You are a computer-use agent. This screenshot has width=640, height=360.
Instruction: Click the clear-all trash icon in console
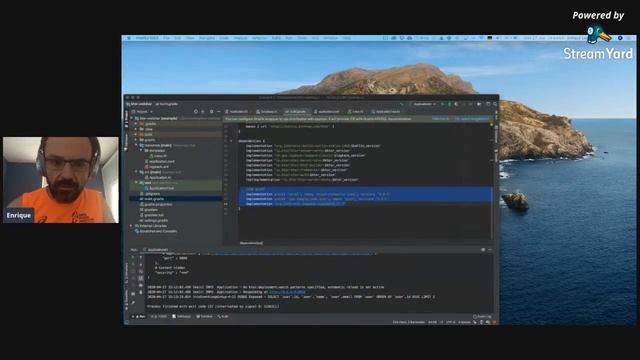pyautogui.click(x=141, y=292)
